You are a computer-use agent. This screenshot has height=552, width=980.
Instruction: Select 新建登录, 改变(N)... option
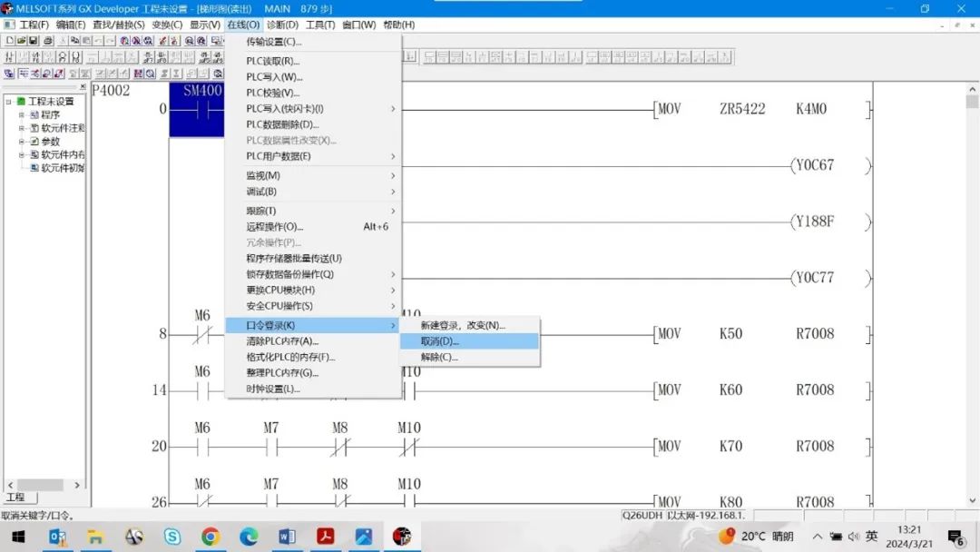[463, 325]
